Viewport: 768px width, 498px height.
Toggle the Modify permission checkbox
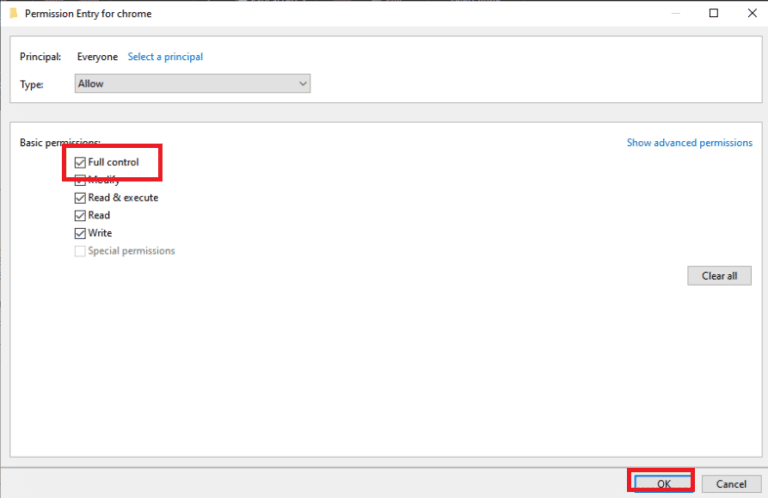80,180
